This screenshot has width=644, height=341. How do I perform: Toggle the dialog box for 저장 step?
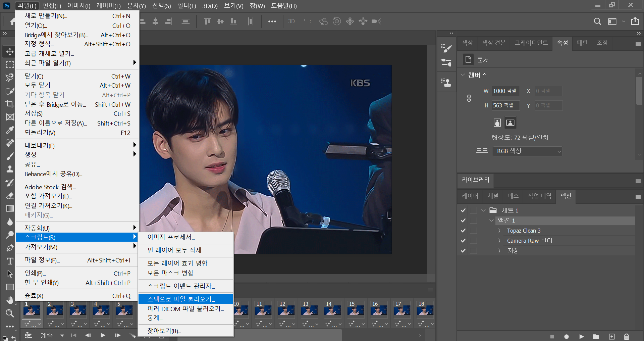(x=474, y=251)
